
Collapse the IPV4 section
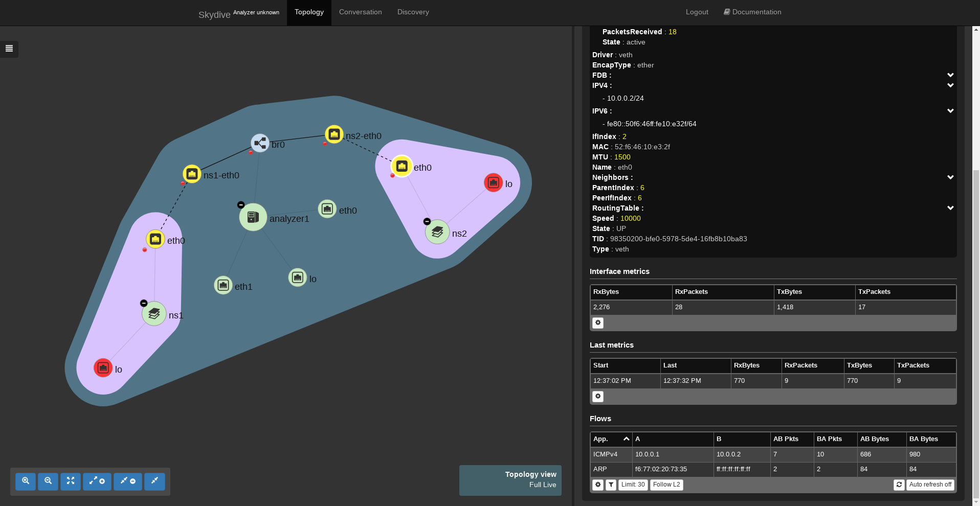click(x=950, y=85)
